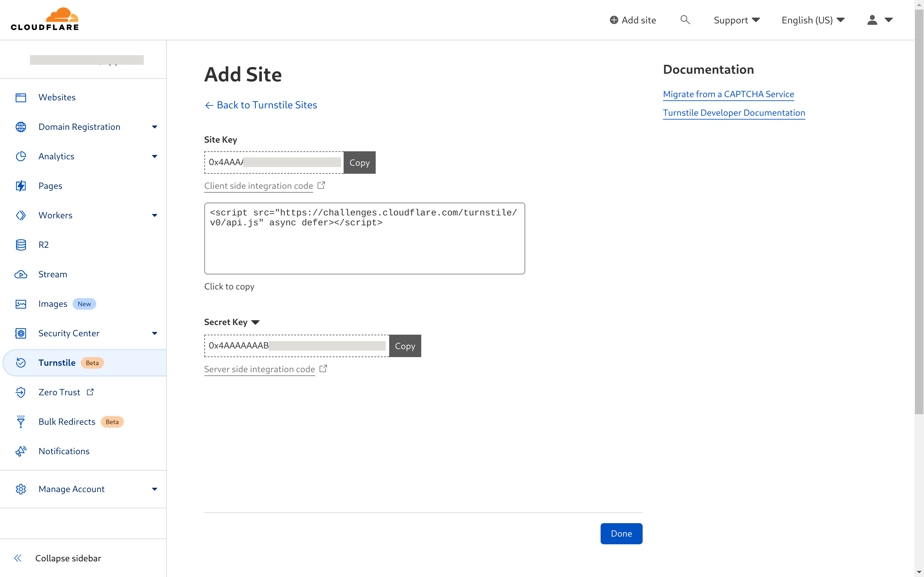Open Turnstile Developer Documentation link
The height and width of the screenshot is (577, 924).
734,112
